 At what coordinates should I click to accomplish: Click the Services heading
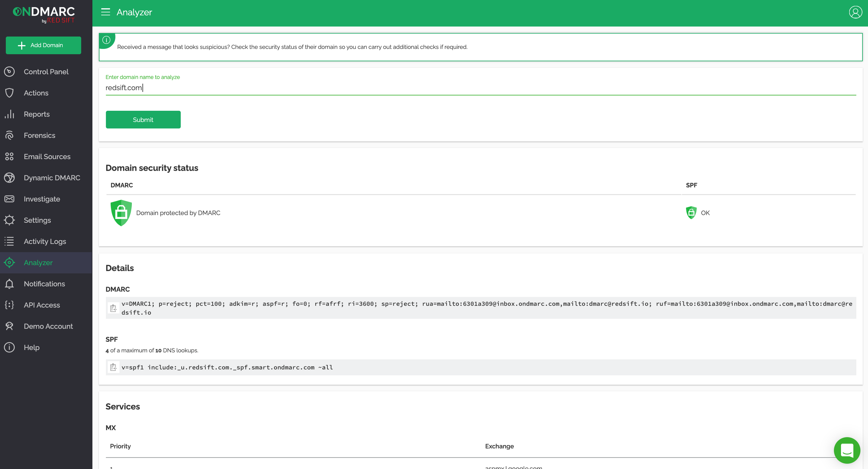[123, 406]
